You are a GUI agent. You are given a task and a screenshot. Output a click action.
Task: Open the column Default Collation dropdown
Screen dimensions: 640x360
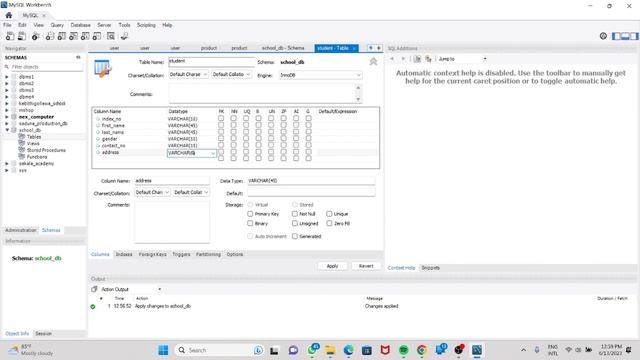tap(191, 192)
